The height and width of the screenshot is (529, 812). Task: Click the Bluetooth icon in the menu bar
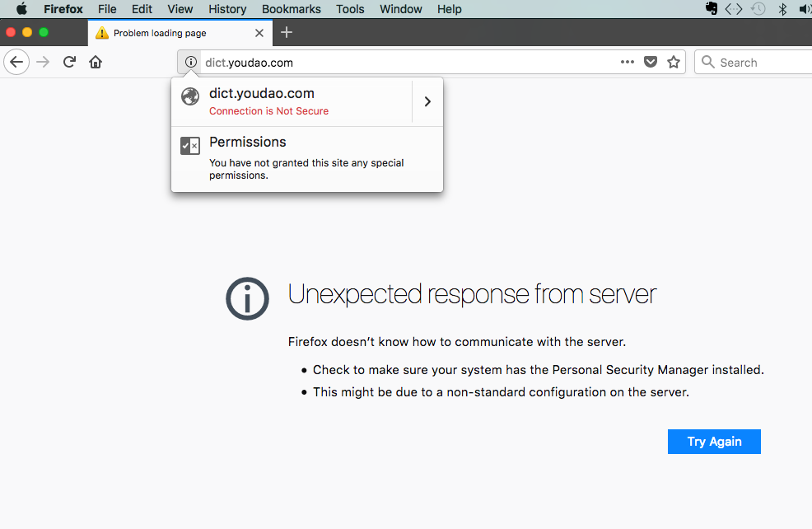click(x=782, y=9)
